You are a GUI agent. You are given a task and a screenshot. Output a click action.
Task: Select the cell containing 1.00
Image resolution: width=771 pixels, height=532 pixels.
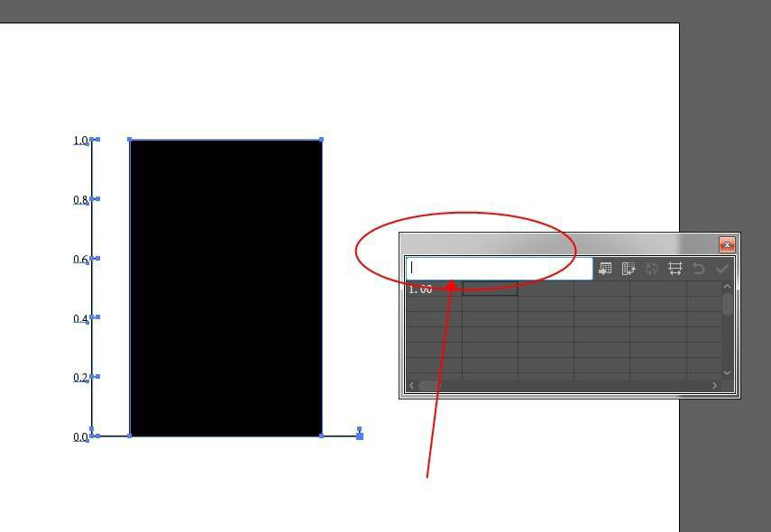[x=434, y=289]
